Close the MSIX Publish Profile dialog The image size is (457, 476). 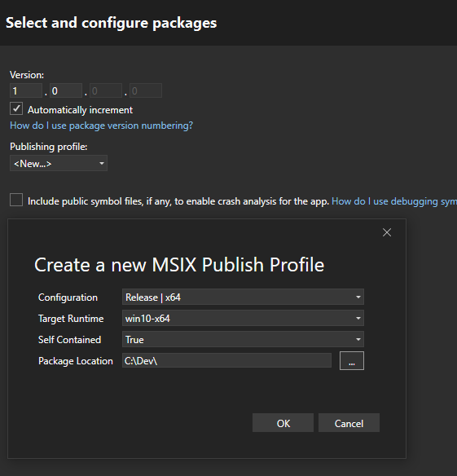pyautogui.click(x=387, y=232)
